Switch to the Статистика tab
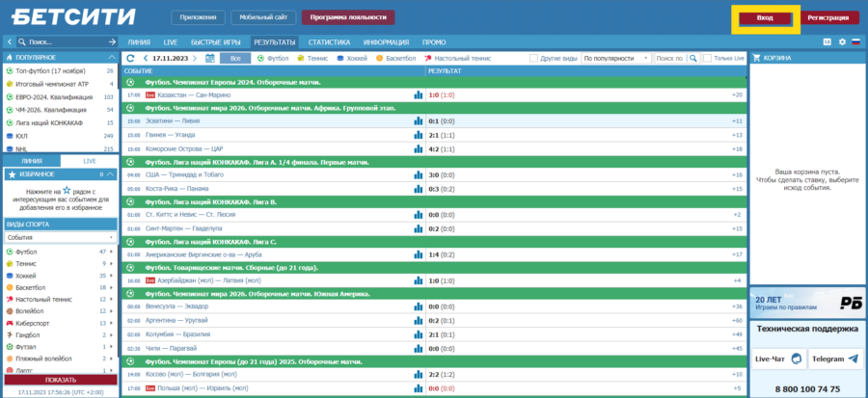The image size is (868, 398). coord(329,42)
